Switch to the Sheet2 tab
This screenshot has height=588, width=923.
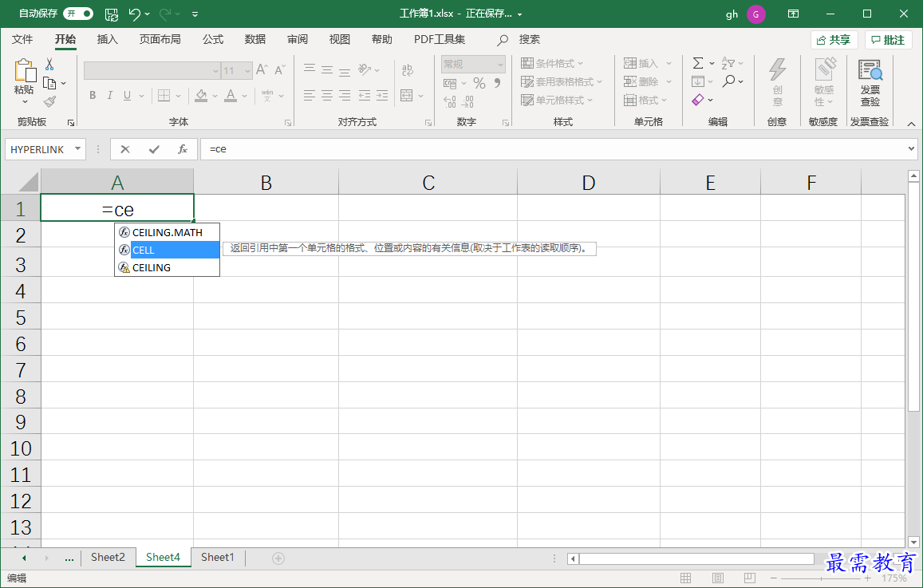108,557
